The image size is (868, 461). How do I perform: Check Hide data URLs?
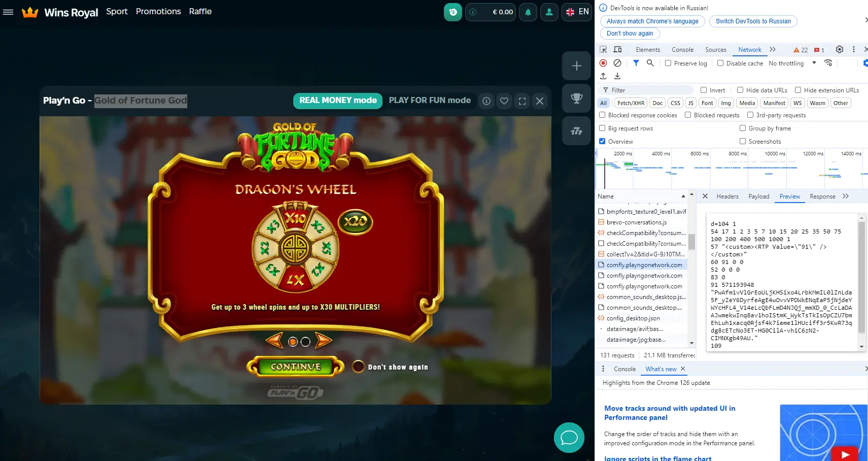740,90
